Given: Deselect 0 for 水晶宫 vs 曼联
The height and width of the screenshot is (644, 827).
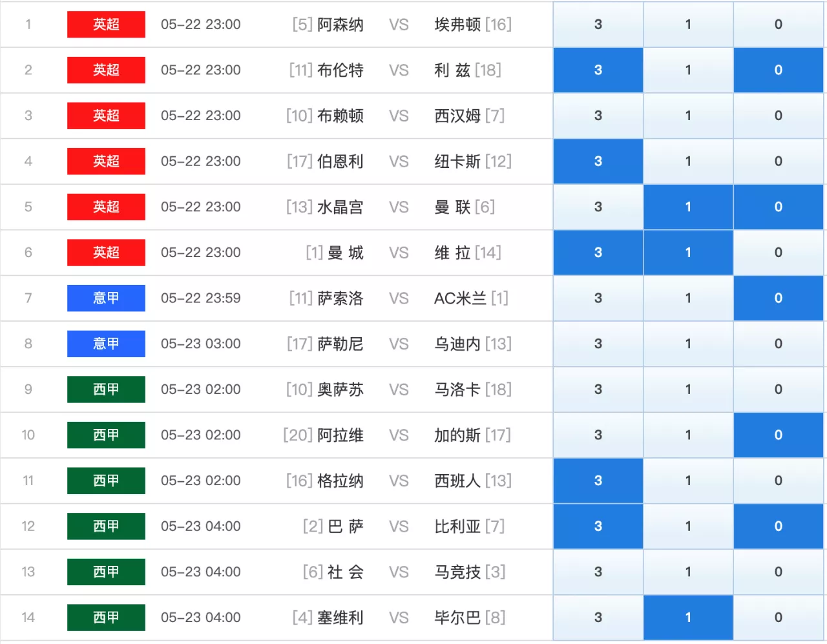Looking at the screenshot, I should tap(779, 207).
